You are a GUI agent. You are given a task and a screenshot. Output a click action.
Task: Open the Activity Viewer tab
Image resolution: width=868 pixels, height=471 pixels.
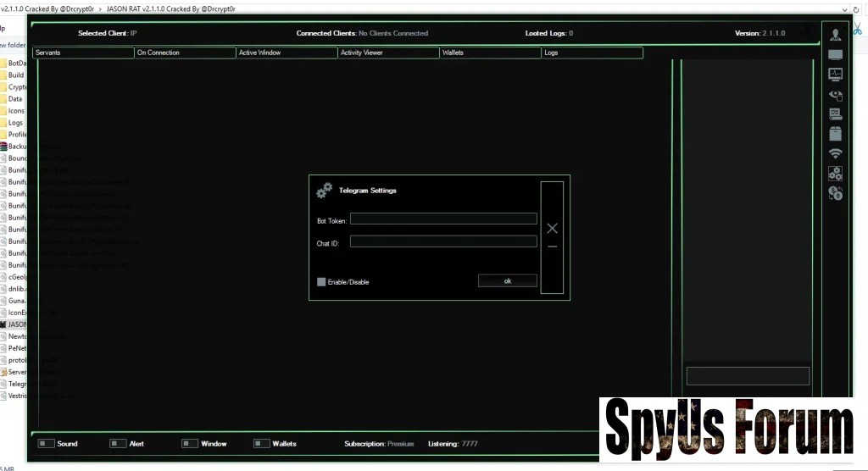point(388,53)
